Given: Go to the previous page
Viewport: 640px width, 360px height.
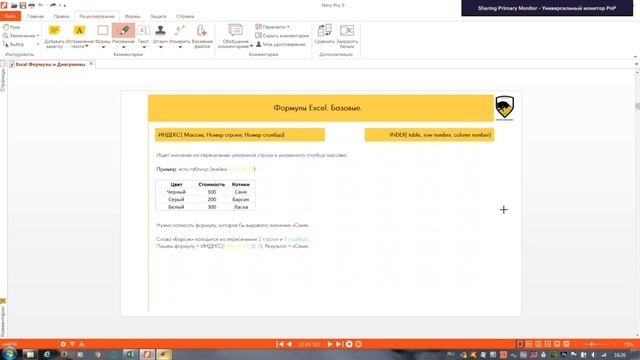Looking at the screenshot, I should [289, 344].
